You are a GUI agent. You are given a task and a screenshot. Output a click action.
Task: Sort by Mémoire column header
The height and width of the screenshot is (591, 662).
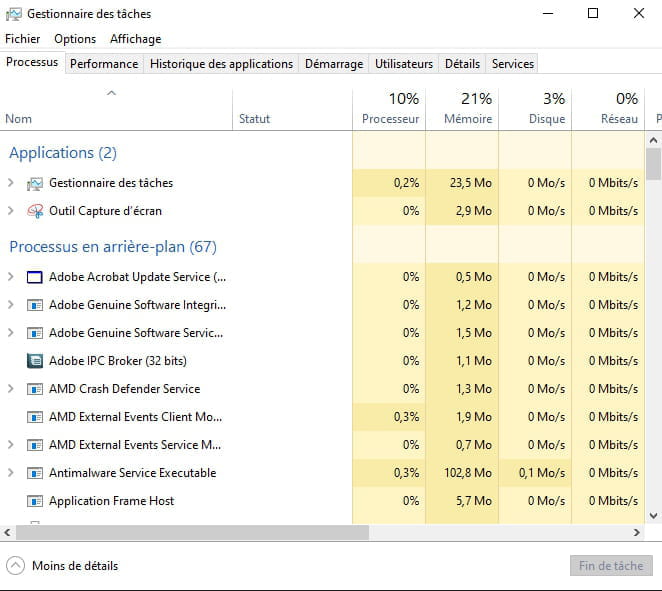462,109
